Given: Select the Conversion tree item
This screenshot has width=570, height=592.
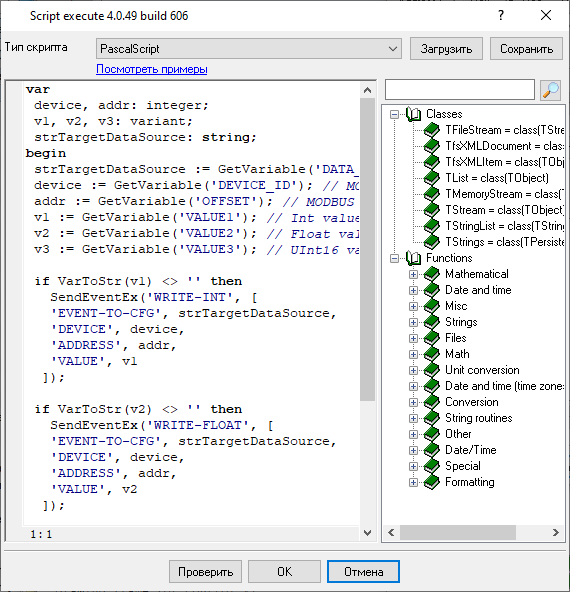Looking at the screenshot, I should click(471, 402).
